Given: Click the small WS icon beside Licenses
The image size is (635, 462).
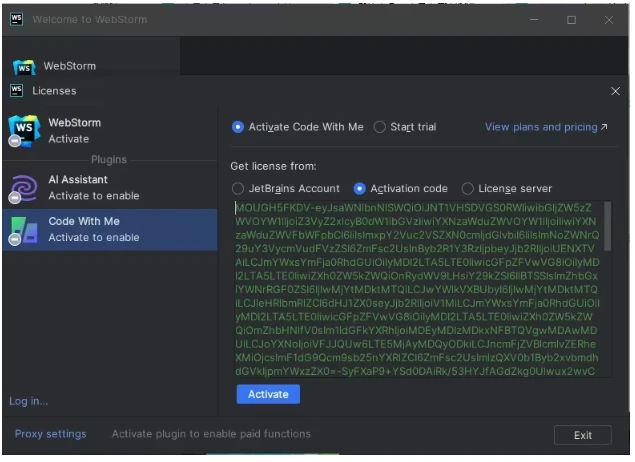Looking at the screenshot, I should (x=17, y=91).
